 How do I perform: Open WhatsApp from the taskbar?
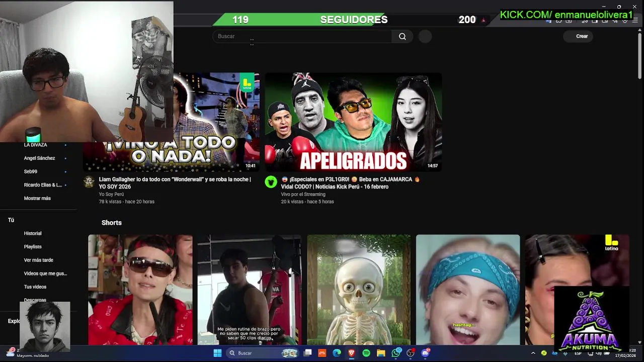tap(396, 353)
